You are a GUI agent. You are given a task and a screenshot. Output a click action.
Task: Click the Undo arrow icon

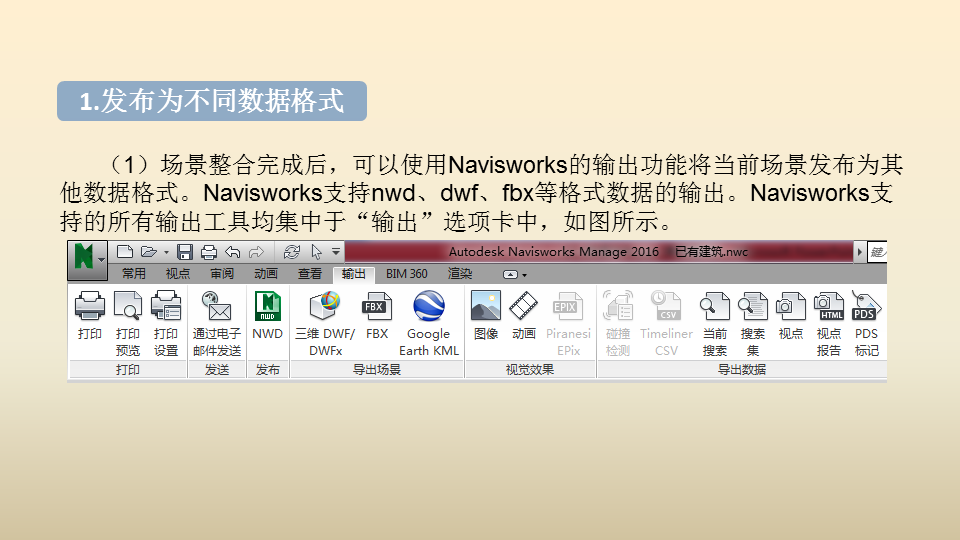[x=233, y=252]
